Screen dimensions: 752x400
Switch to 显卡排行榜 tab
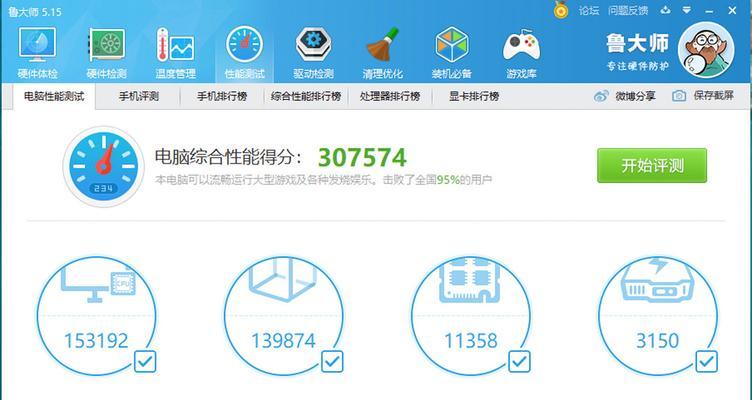pyautogui.click(x=474, y=96)
